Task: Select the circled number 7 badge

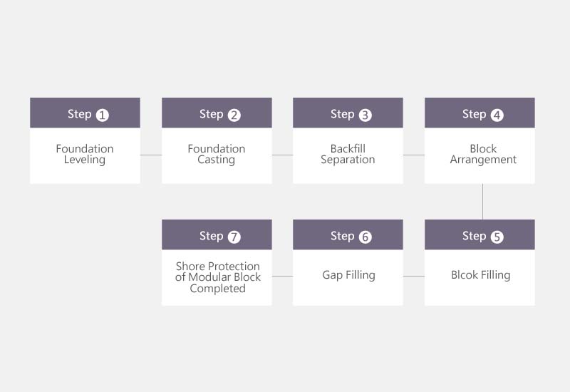Action: [234, 237]
